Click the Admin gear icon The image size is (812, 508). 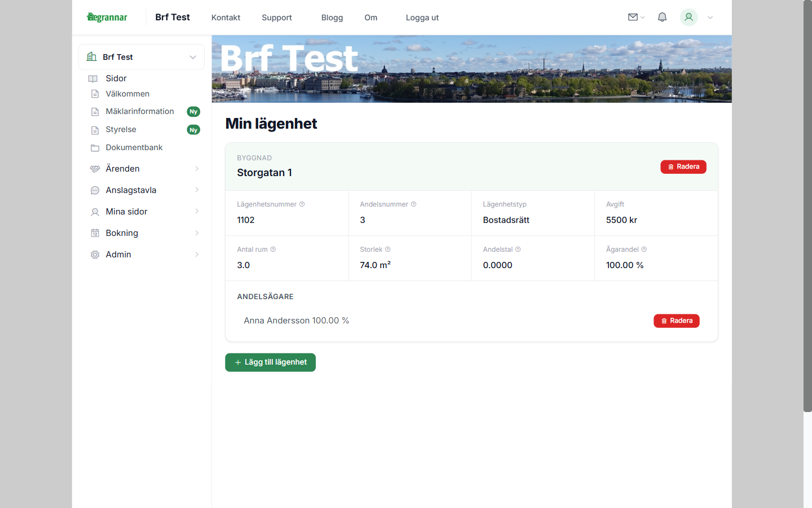(95, 255)
